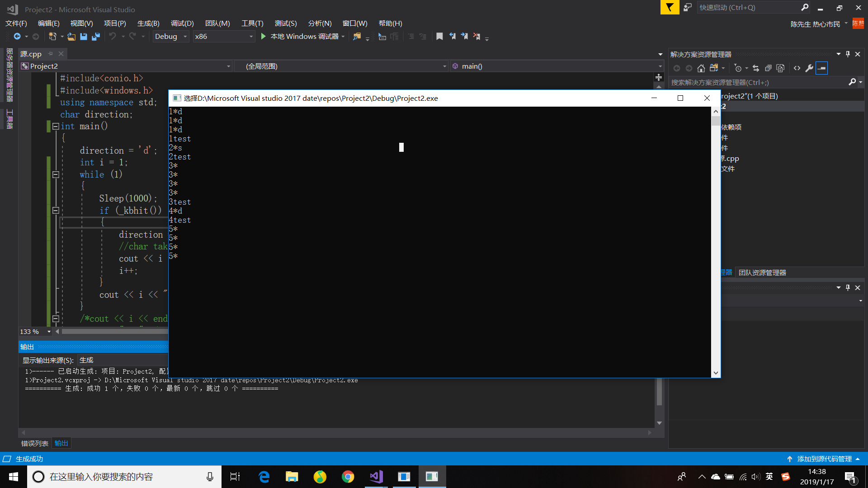
Task: Open the 调试(D) menu
Action: tap(182, 23)
